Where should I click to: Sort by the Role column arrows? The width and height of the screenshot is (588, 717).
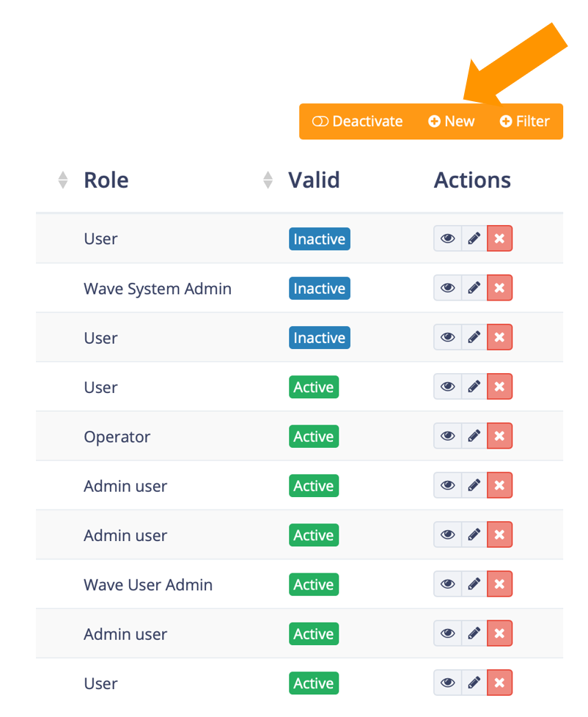tap(63, 180)
